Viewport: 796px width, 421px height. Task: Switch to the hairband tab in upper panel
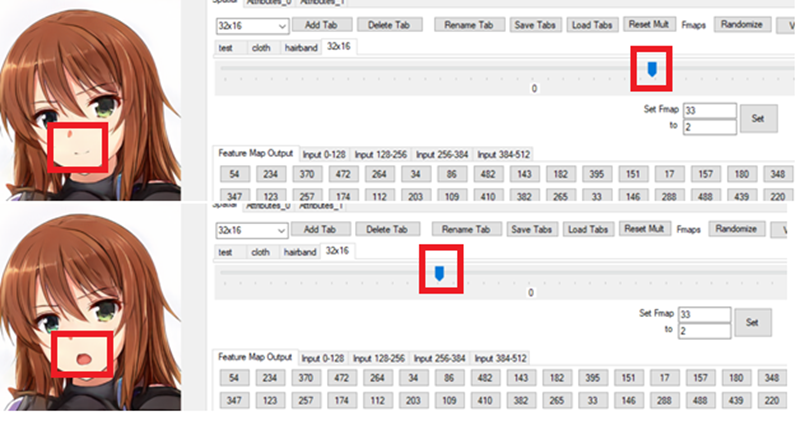(301, 48)
